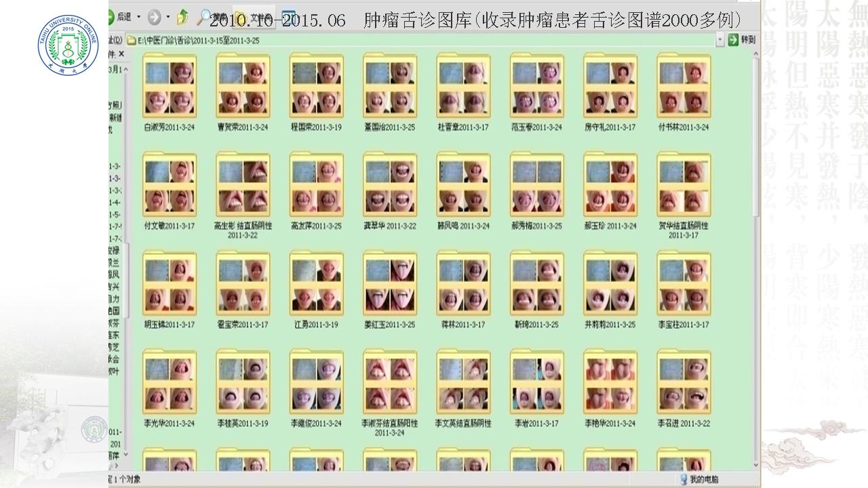868x488 pixels.
Task: Click the address bar path field
Action: point(420,40)
